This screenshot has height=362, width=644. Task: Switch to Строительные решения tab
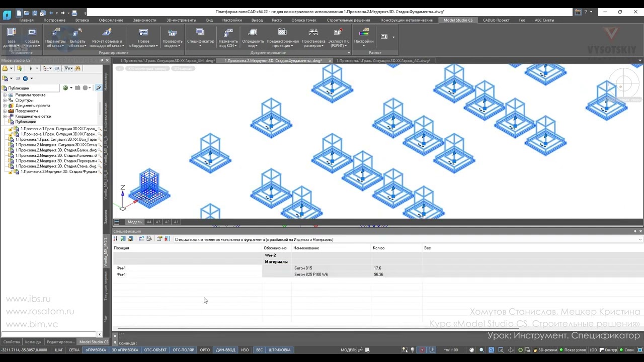click(348, 20)
